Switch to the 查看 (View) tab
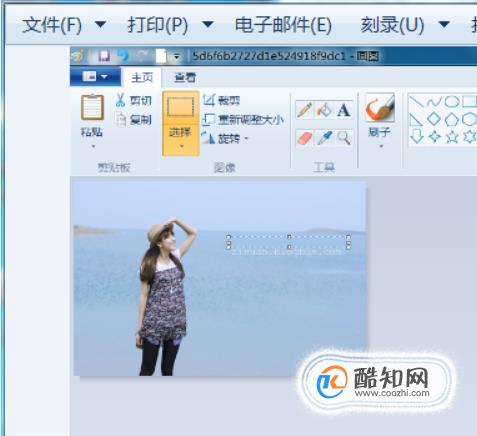 (185, 78)
